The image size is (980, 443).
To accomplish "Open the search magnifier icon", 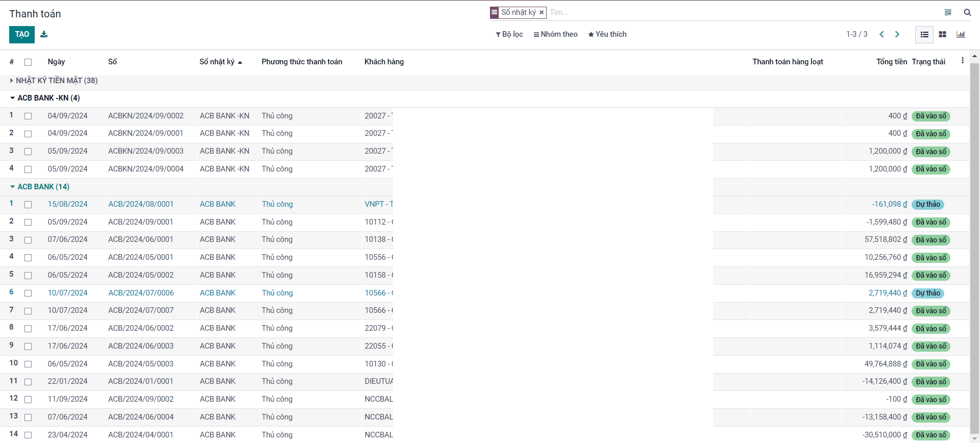I will 967,12.
